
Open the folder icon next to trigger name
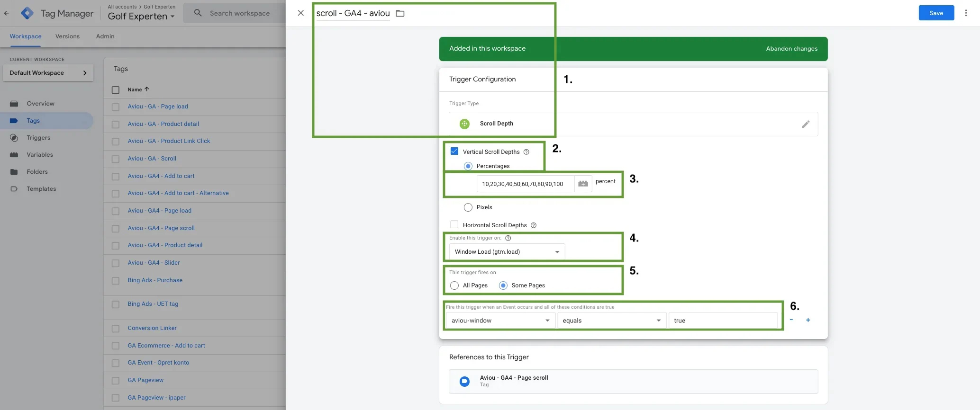click(x=400, y=13)
